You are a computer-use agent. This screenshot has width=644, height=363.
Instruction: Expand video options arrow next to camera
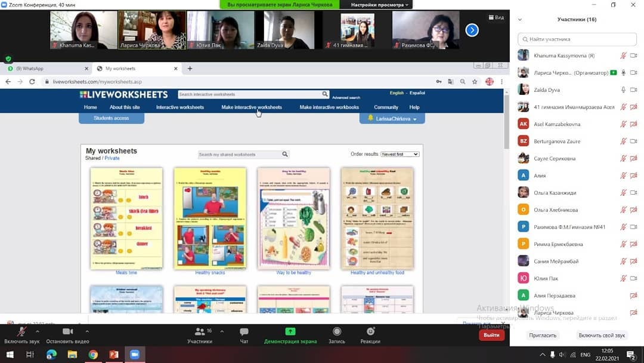[x=87, y=331]
